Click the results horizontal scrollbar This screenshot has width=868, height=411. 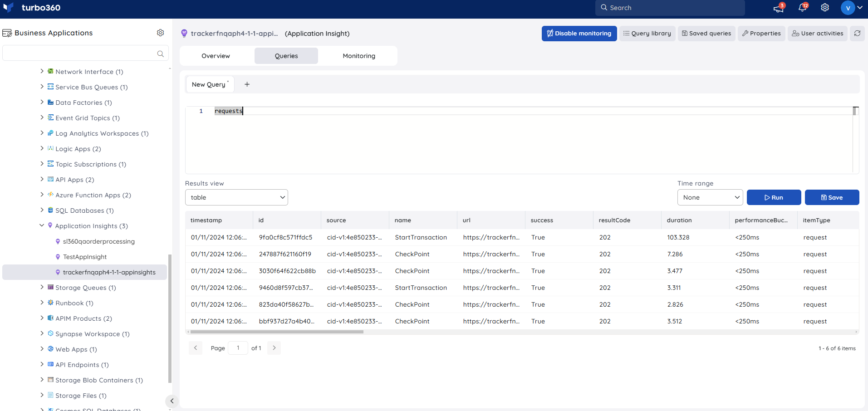(x=277, y=332)
